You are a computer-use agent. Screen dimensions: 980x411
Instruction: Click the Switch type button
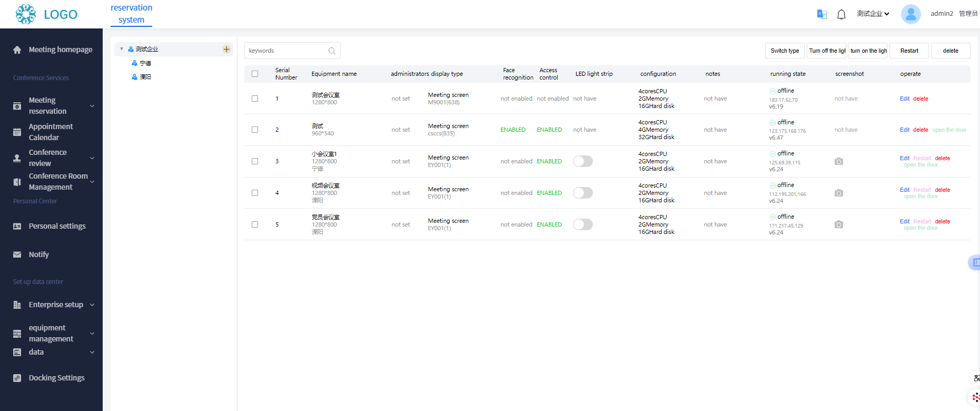785,51
